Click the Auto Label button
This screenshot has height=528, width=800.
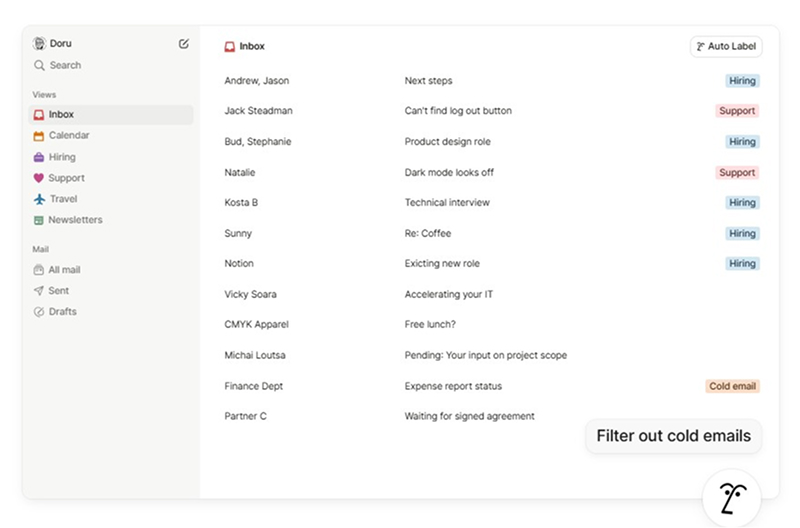(726, 47)
